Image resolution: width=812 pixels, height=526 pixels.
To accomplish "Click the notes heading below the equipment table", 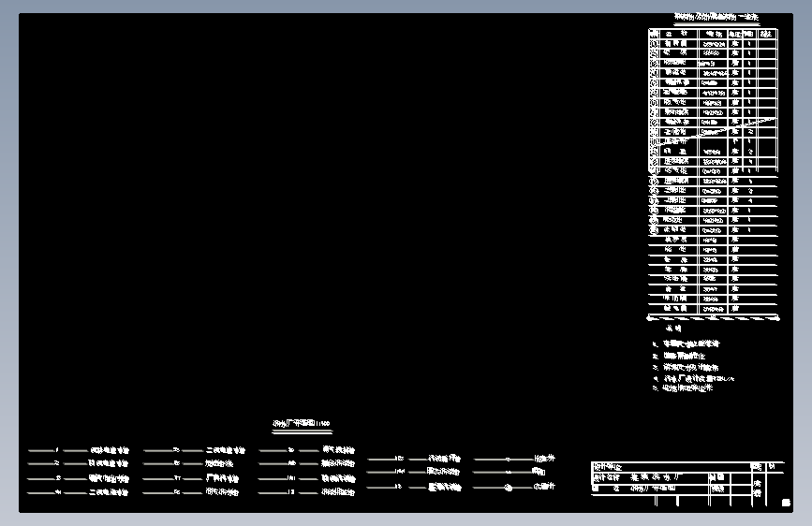I will [673, 329].
